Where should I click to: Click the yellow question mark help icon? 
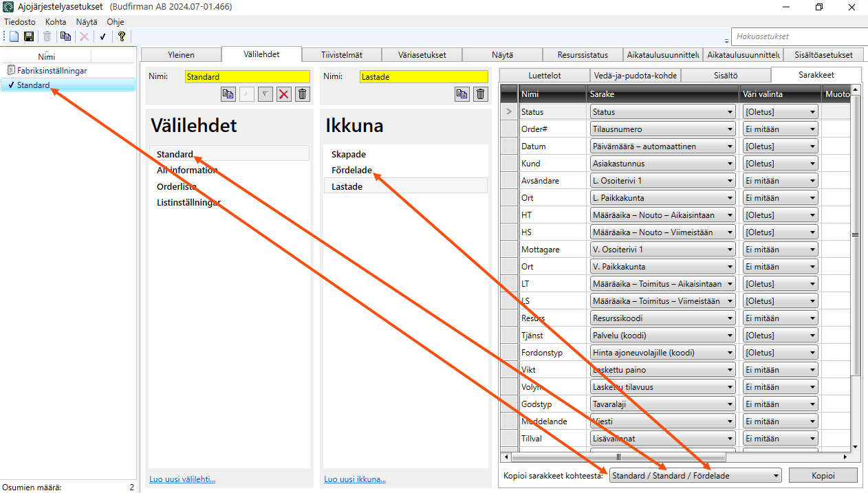(x=121, y=36)
